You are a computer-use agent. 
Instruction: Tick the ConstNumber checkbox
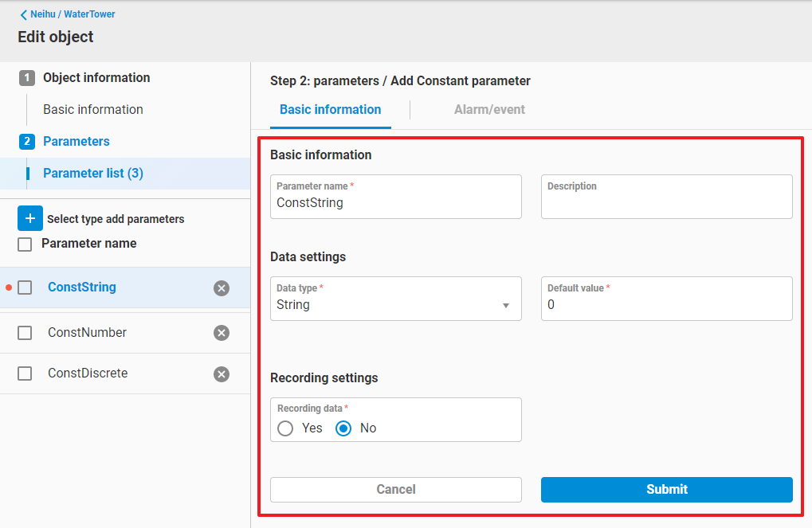coord(25,333)
